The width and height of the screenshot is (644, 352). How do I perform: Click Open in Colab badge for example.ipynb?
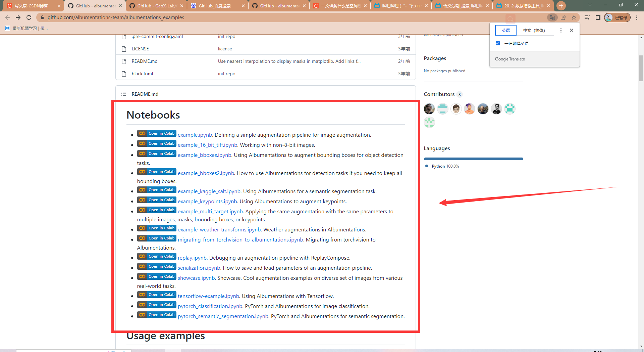pyautogui.click(x=157, y=133)
